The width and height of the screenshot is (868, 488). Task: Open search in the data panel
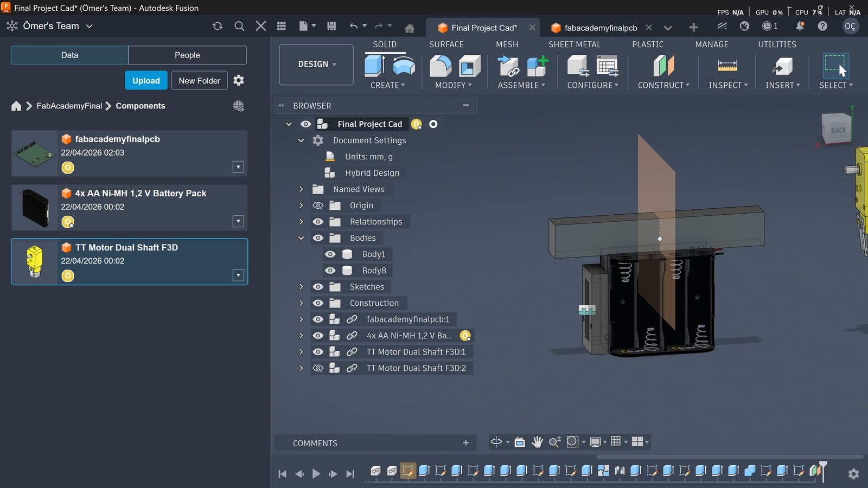(239, 26)
